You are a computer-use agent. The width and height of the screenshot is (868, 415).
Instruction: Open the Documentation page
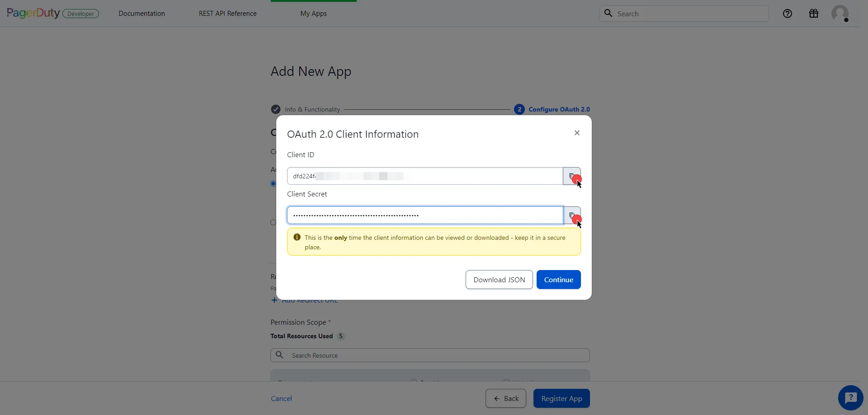click(x=142, y=14)
